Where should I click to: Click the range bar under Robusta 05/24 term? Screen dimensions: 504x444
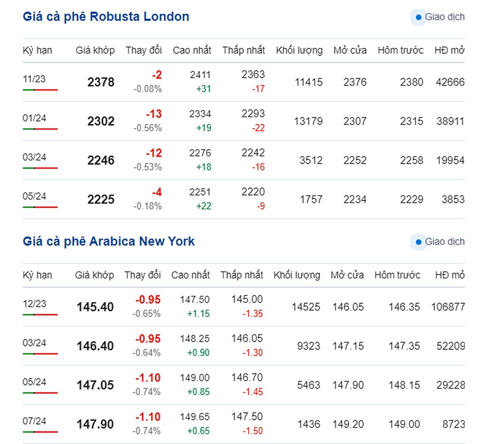(x=40, y=207)
